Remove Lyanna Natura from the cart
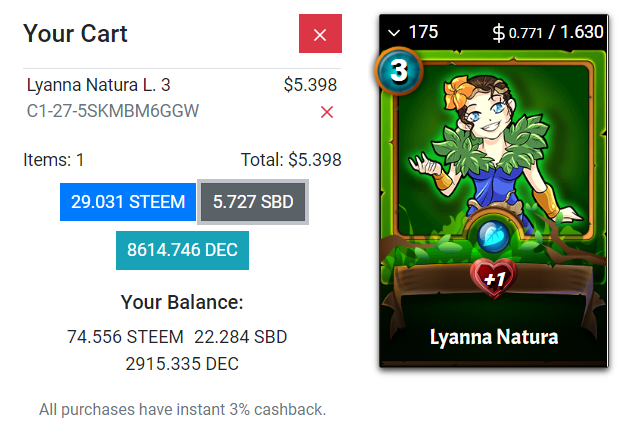The image size is (626, 425). (x=327, y=112)
